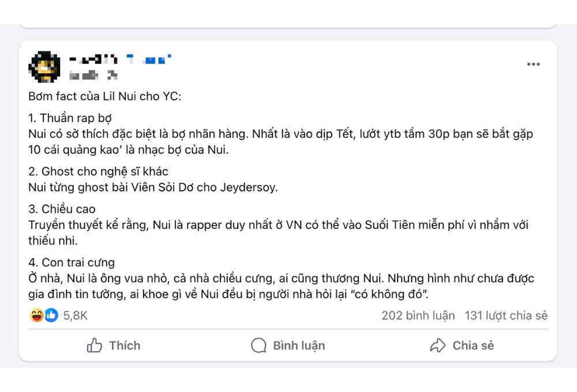This screenshot has height=392, width=577.
Task: Click the speech bubble comment icon
Action: point(258,345)
